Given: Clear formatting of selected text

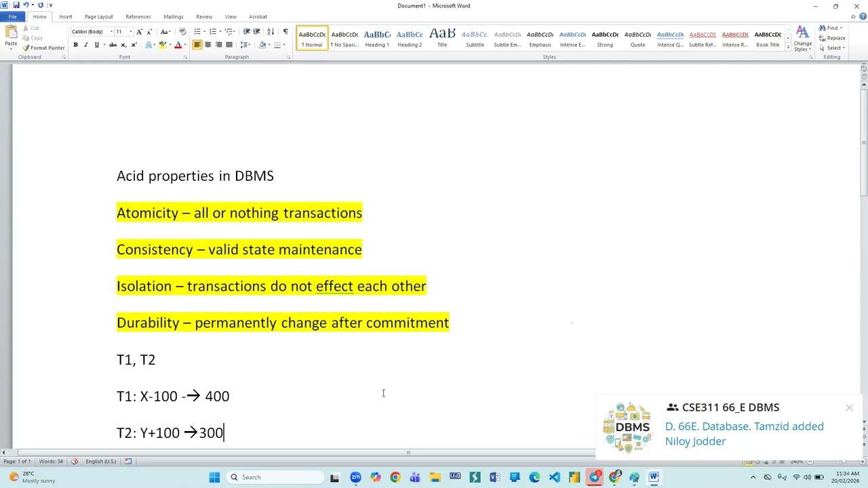Looking at the screenshot, I should coord(182,32).
